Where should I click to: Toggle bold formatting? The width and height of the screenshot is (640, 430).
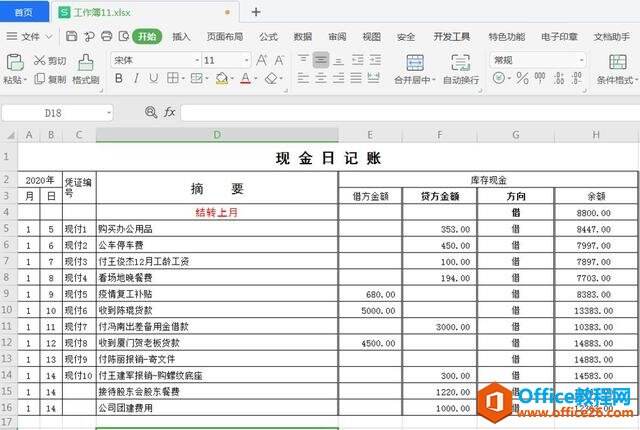(x=119, y=79)
